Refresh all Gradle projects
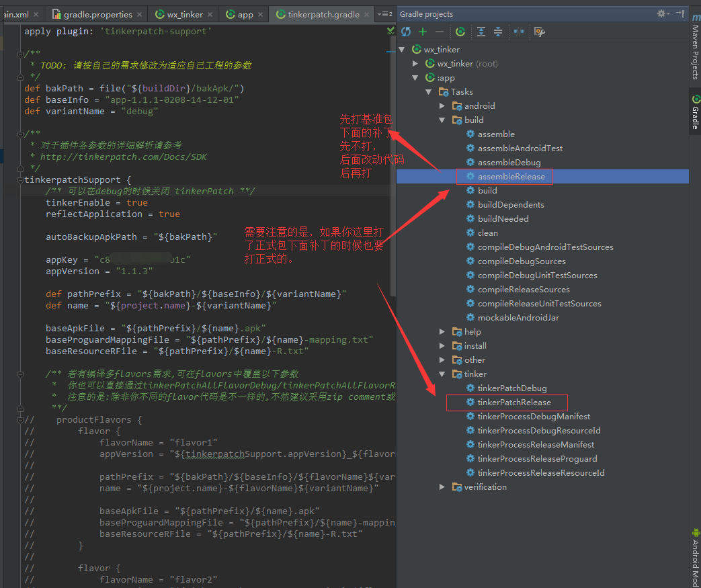Image resolution: width=701 pixels, height=588 pixels. 406,32
